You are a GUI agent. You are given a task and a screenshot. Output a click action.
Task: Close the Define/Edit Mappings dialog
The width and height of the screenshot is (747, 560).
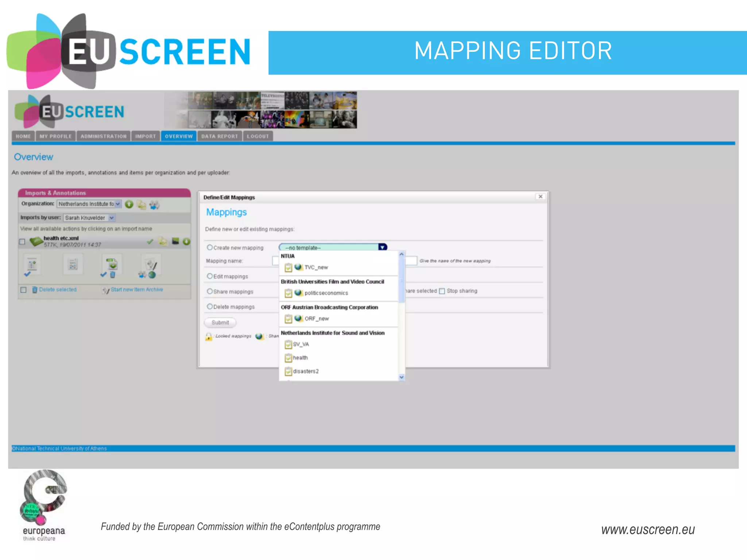tap(541, 197)
